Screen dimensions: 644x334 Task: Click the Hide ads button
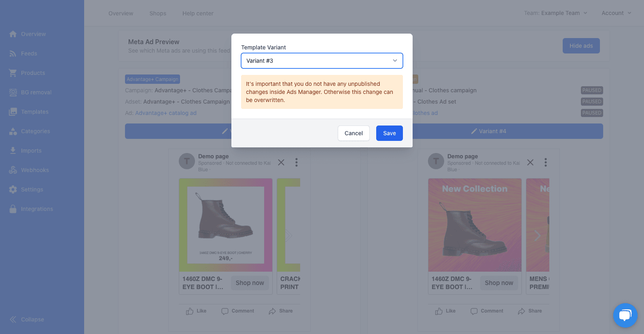(x=581, y=46)
